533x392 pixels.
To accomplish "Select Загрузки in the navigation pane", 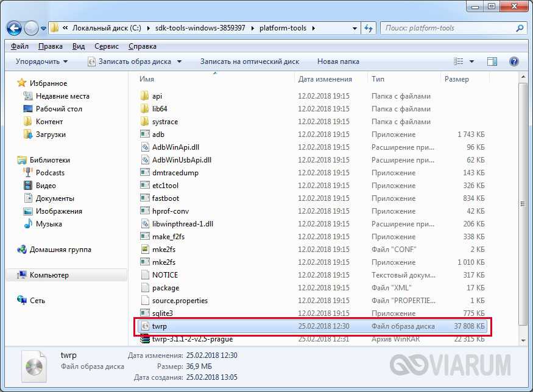I will click(x=51, y=135).
